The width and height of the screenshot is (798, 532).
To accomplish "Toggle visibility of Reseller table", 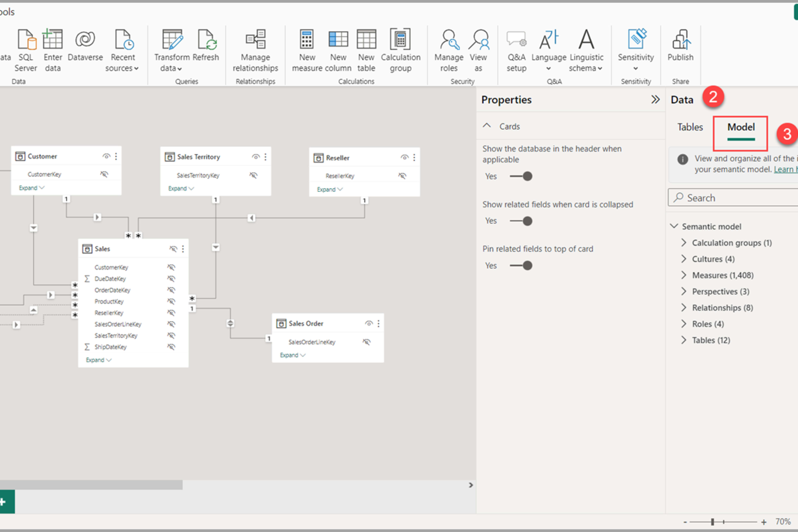I will click(x=404, y=158).
